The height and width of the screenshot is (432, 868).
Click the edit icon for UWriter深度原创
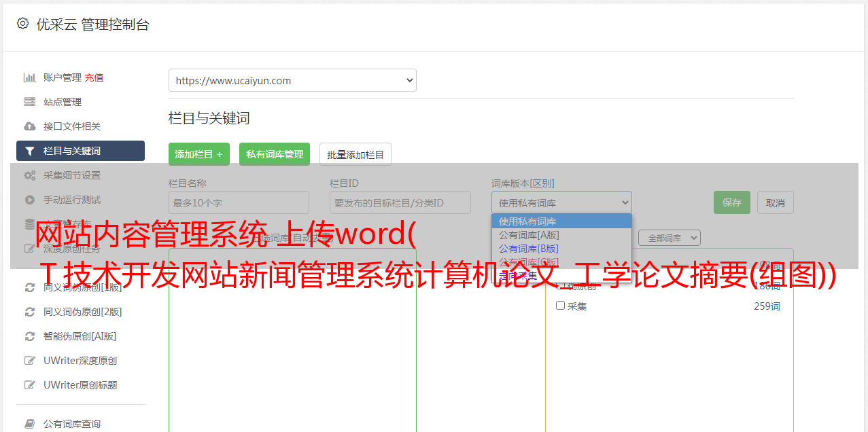pyautogui.click(x=30, y=361)
